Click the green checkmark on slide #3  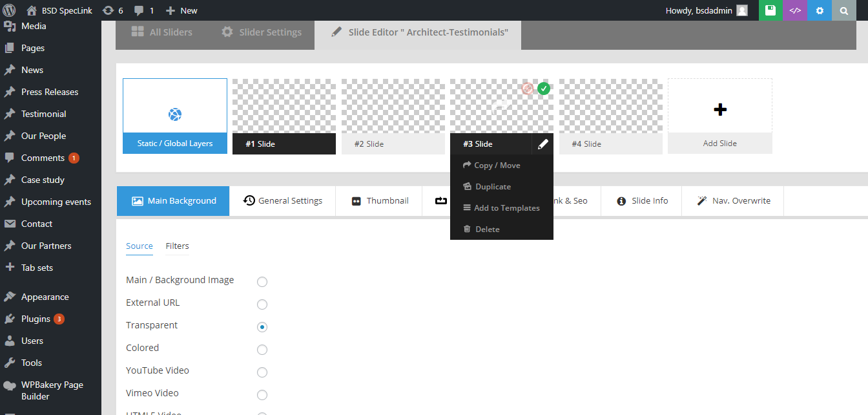point(544,89)
